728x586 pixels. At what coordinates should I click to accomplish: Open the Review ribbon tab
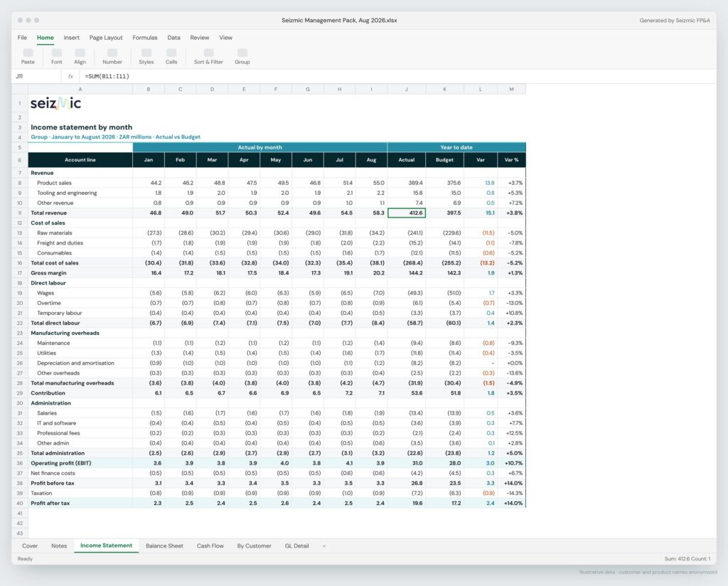[200, 38]
